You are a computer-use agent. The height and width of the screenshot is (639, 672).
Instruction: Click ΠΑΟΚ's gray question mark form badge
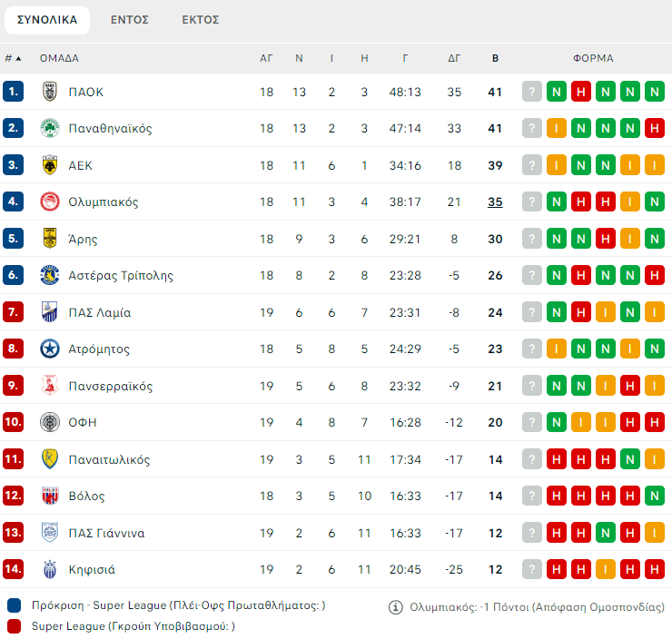[x=531, y=92]
